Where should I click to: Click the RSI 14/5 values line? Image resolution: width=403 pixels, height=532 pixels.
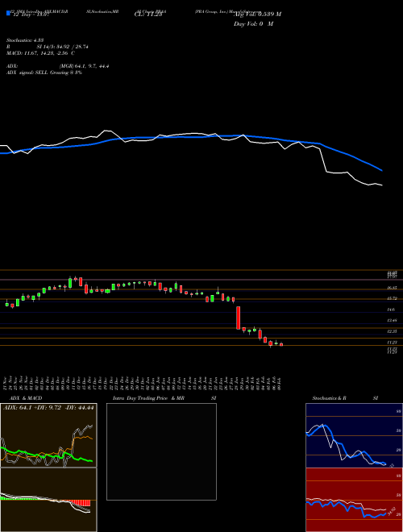tap(48, 47)
